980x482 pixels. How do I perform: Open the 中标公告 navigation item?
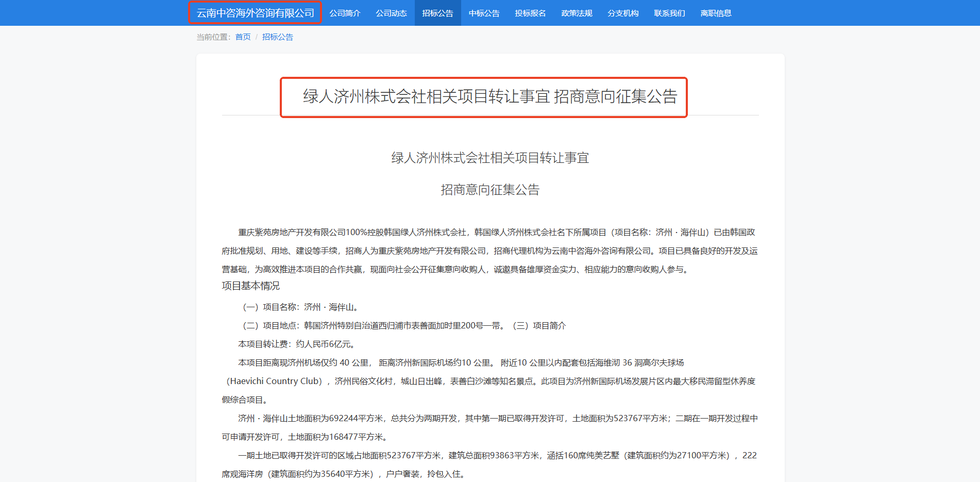[x=484, y=13]
